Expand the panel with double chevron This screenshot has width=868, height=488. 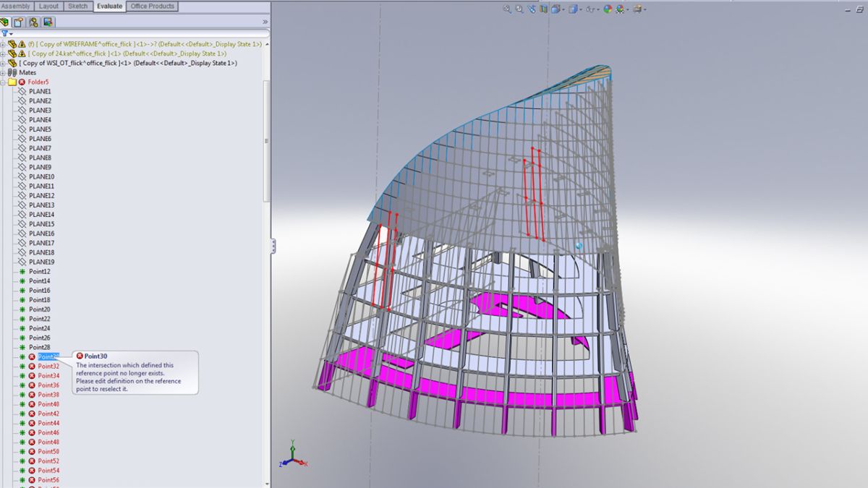pos(265,22)
